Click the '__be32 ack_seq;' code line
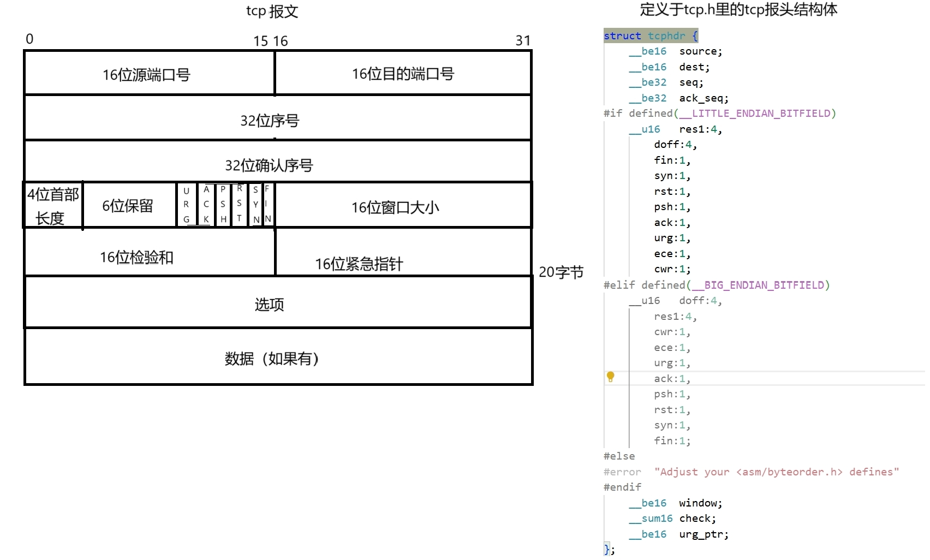The width and height of the screenshot is (930, 560). pyautogui.click(x=679, y=98)
